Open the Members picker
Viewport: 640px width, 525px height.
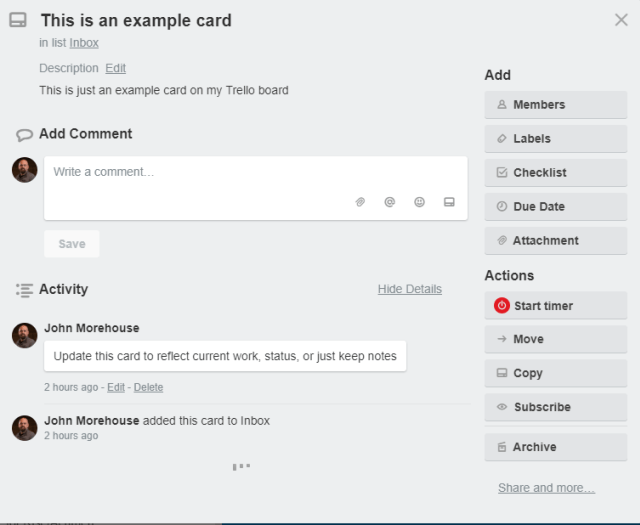555,105
